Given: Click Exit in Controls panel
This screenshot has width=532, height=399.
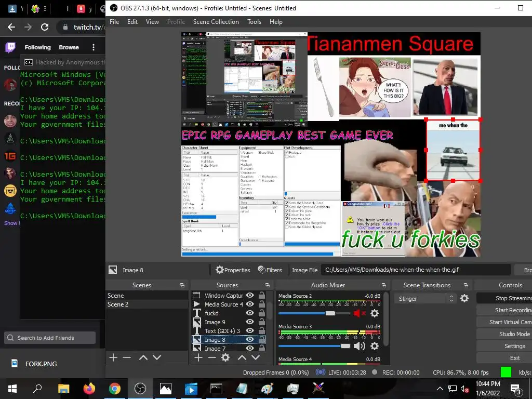Looking at the screenshot, I should click(x=504, y=358).
